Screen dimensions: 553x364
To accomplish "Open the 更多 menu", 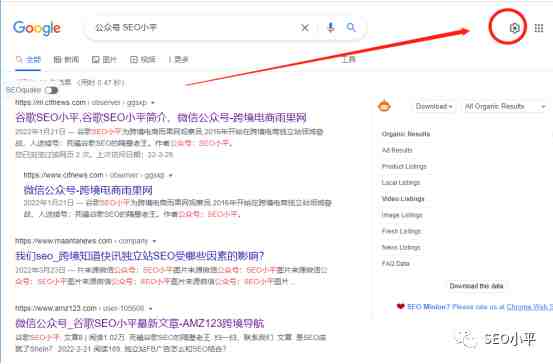I will coord(178,60).
